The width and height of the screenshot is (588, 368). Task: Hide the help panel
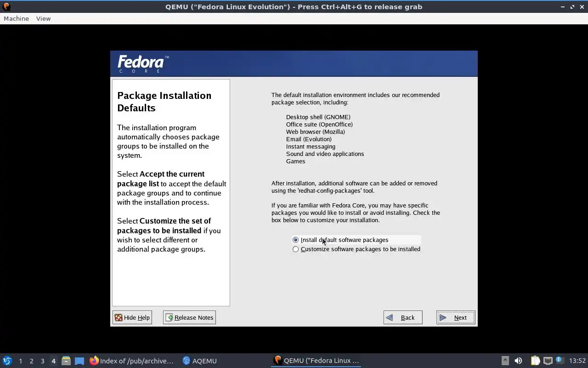132,317
